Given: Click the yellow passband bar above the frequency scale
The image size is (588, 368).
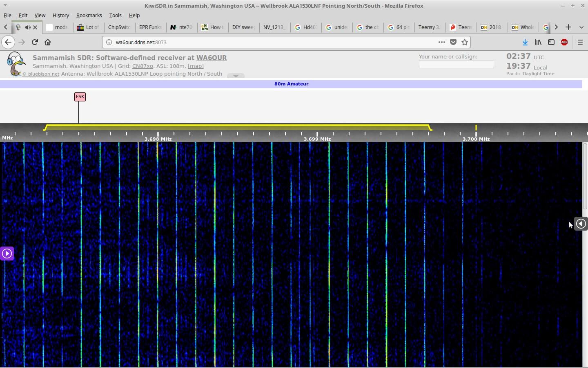Looking at the screenshot, I should click(x=237, y=127).
